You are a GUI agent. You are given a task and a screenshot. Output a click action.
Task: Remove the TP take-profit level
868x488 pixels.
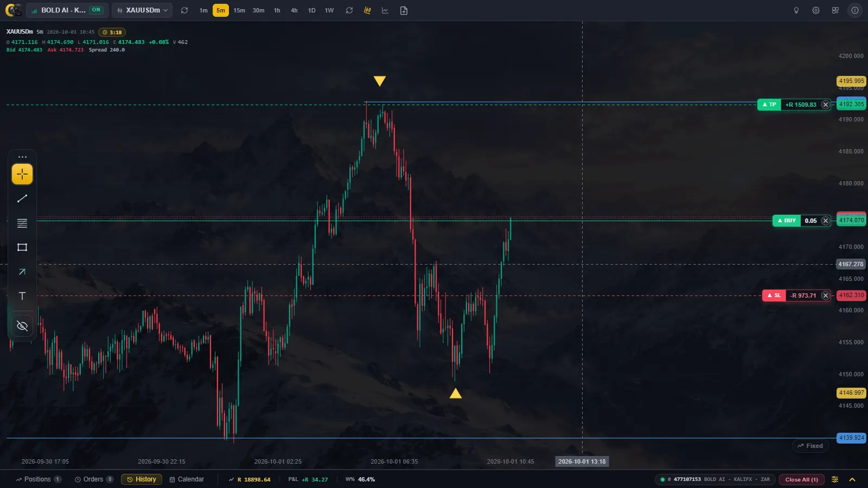[x=826, y=105]
